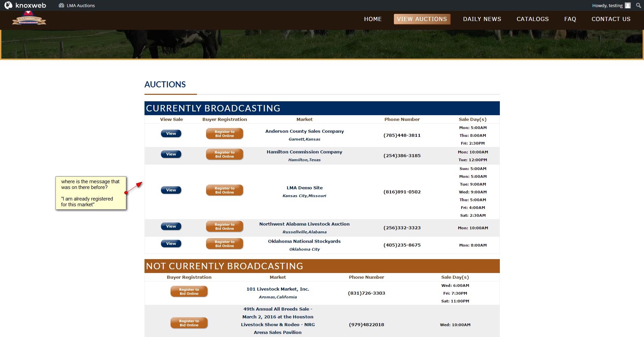Register to bid for Oklahoma National Stockyards
Screen dimensions: 644x337
tap(225, 244)
